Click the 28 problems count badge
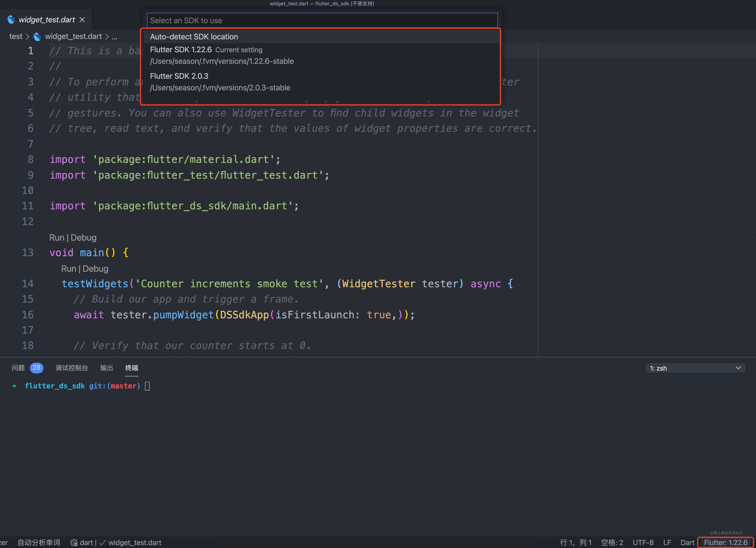Screen dimensions: 756x548 click(x=36, y=367)
